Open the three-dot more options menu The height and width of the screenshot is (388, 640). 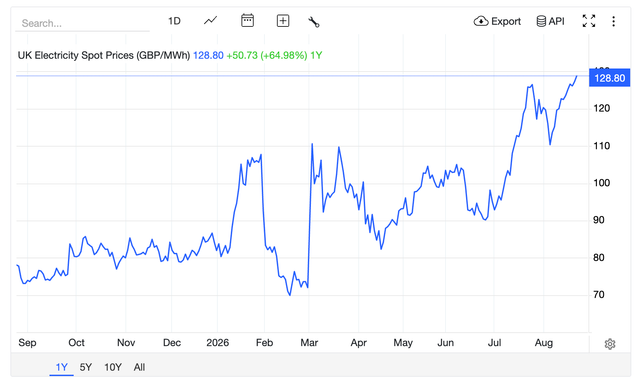pos(613,21)
